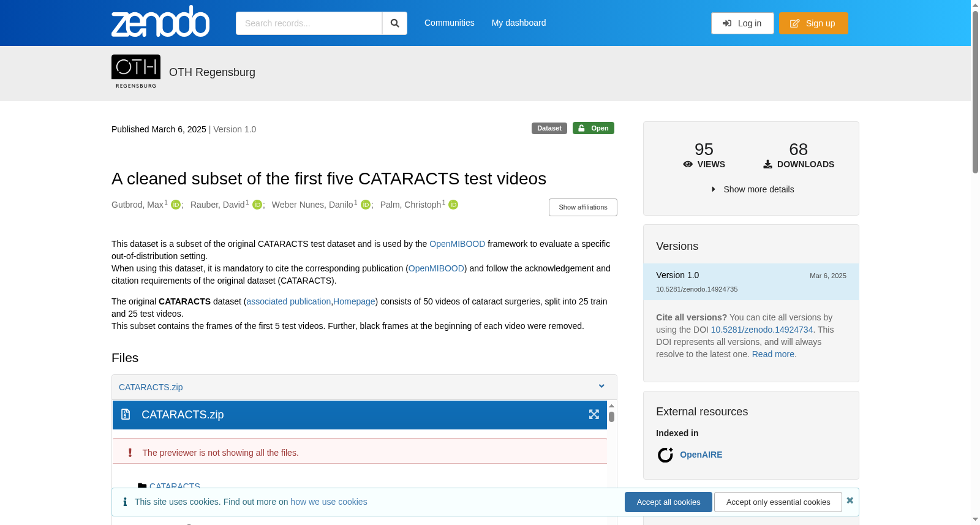Open the associated publication link
The width and height of the screenshot is (980, 525).
(288, 301)
